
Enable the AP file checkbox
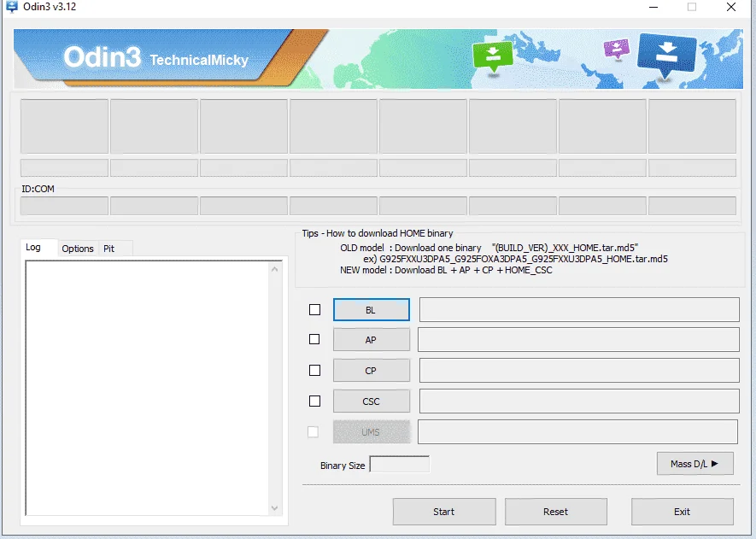coord(314,339)
